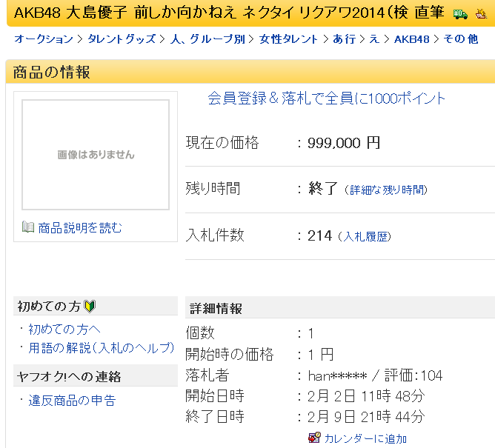Click the current price 999,000 円 value
Image resolution: width=495 pixels, height=448 pixels.
point(344,143)
